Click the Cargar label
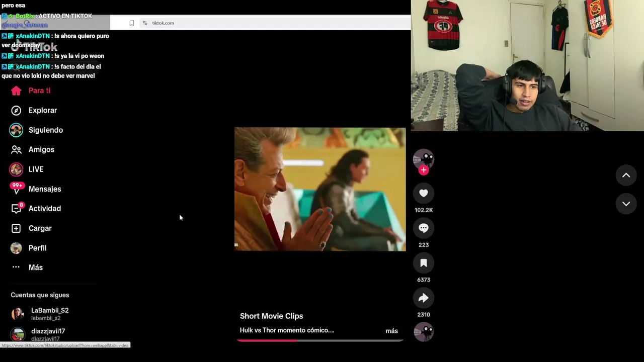 40,228
